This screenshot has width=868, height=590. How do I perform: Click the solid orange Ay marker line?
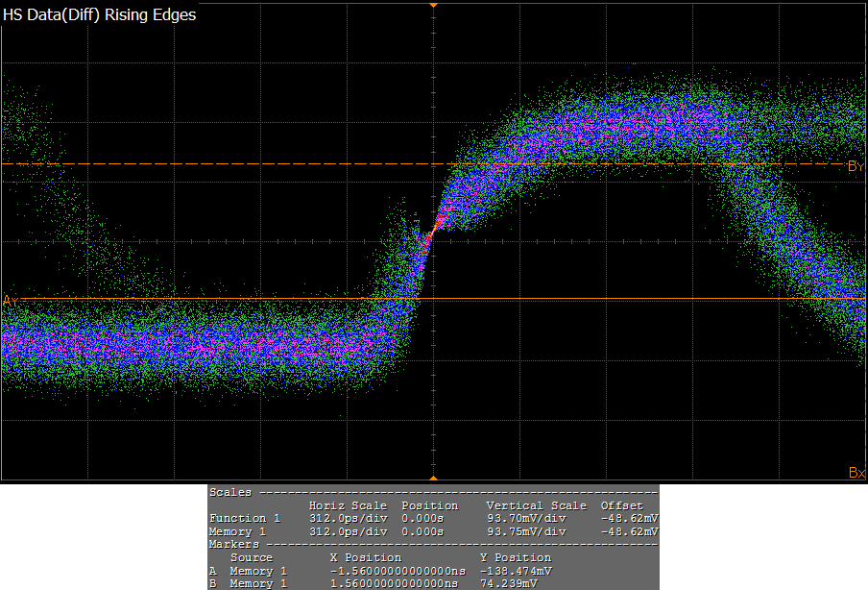[x=192, y=299]
